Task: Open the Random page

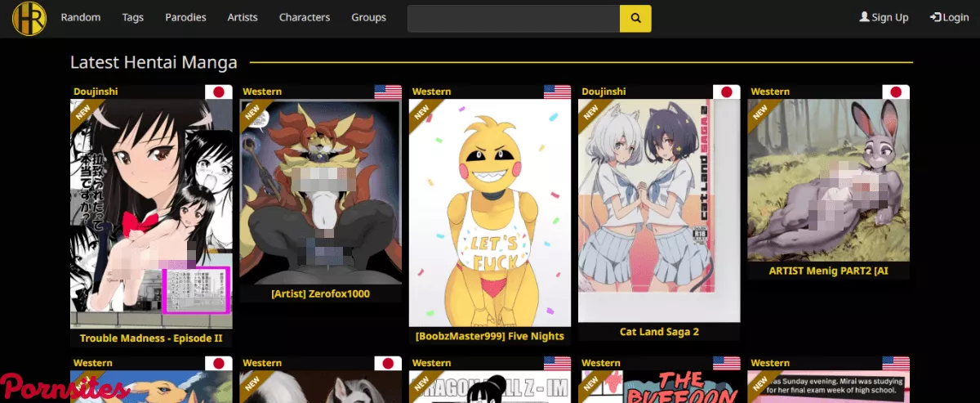Action: click(81, 17)
